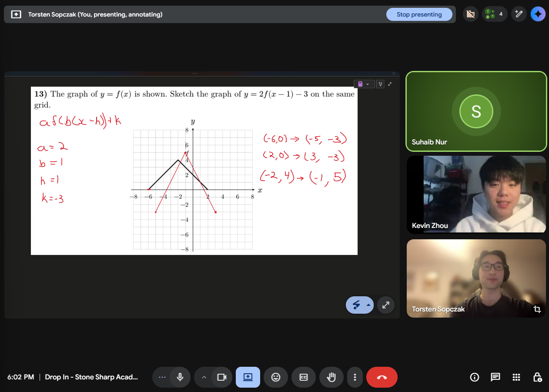Click the Stop presenting button
This screenshot has width=549, height=392.
tap(419, 14)
